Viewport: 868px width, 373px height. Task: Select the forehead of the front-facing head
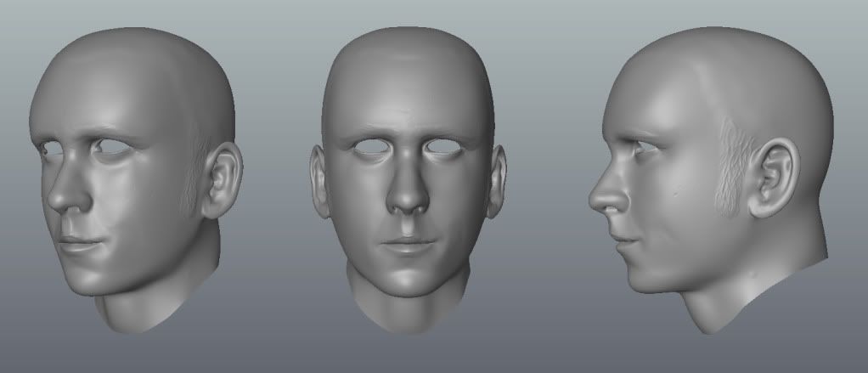pyautogui.click(x=408, y=93)
